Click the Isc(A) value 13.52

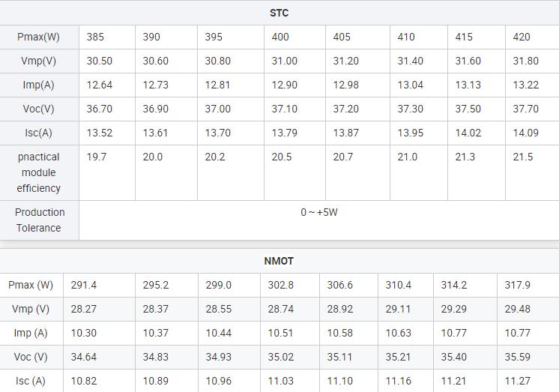tap(100, 133)
